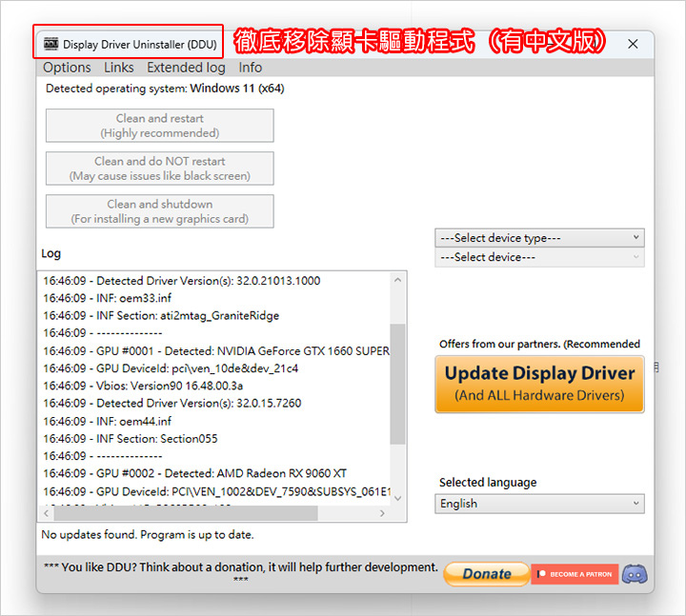Click the No updates found status text
Screen dimensions: 686x616
[148, 535]
